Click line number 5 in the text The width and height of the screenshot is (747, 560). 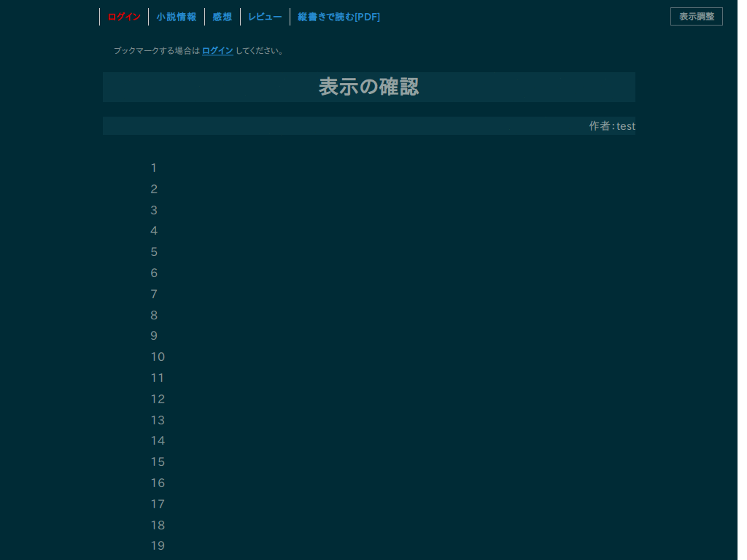[154, 252]
